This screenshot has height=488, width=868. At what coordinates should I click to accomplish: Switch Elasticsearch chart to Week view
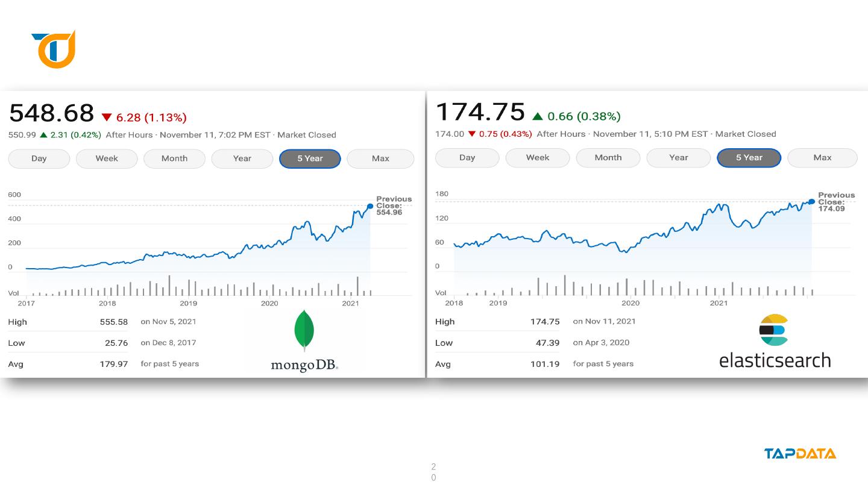[x=538, y=158]
